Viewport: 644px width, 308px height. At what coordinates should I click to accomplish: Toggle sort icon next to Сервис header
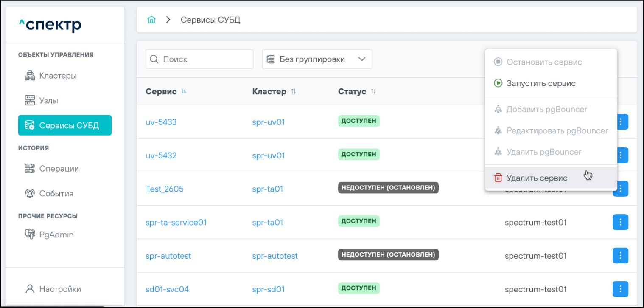point(184,92)
